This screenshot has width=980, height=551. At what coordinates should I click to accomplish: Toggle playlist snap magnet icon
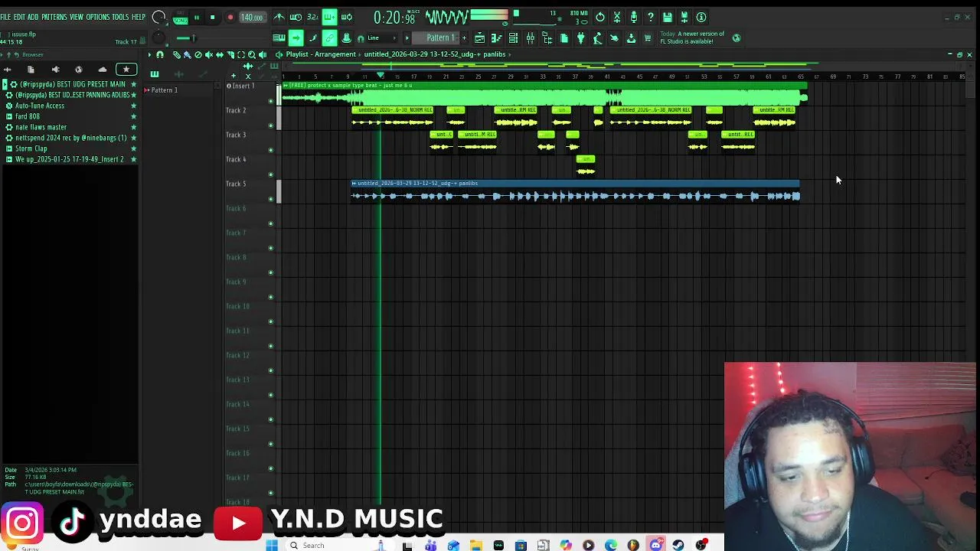(160, 54)
